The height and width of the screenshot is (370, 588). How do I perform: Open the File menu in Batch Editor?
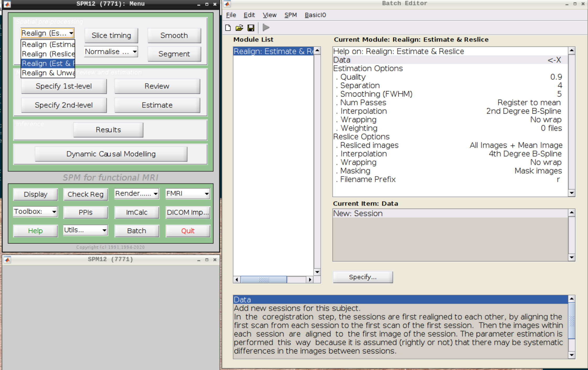[231, 15]
